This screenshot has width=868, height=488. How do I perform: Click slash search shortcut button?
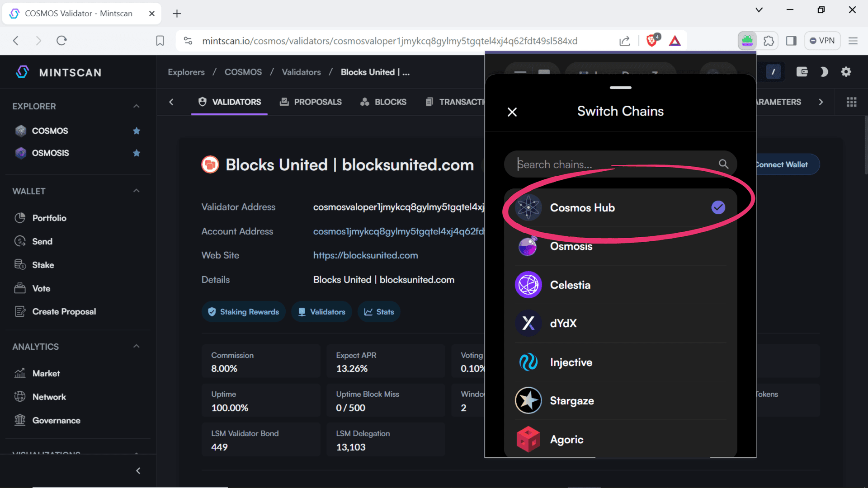(x=773, y=72)
